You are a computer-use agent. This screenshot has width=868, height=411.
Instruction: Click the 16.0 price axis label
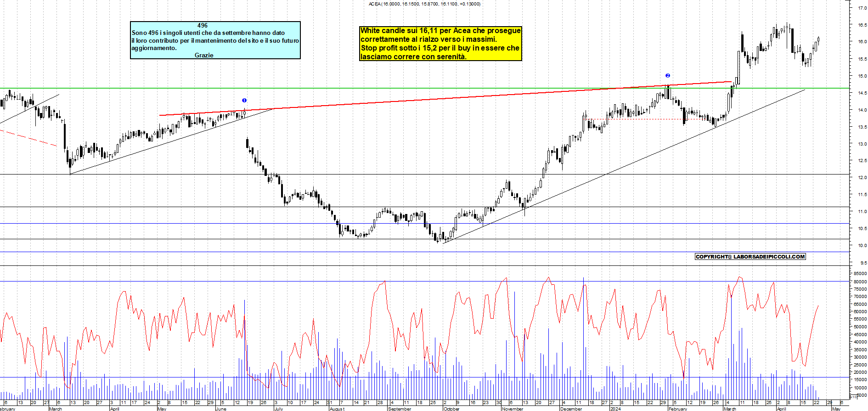pyautogui.click(x=862, y=42)
